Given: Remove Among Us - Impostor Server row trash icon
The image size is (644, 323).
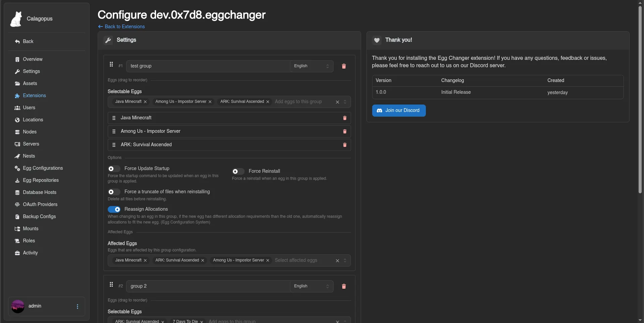Looking at the screenshot, I should 345,131.
